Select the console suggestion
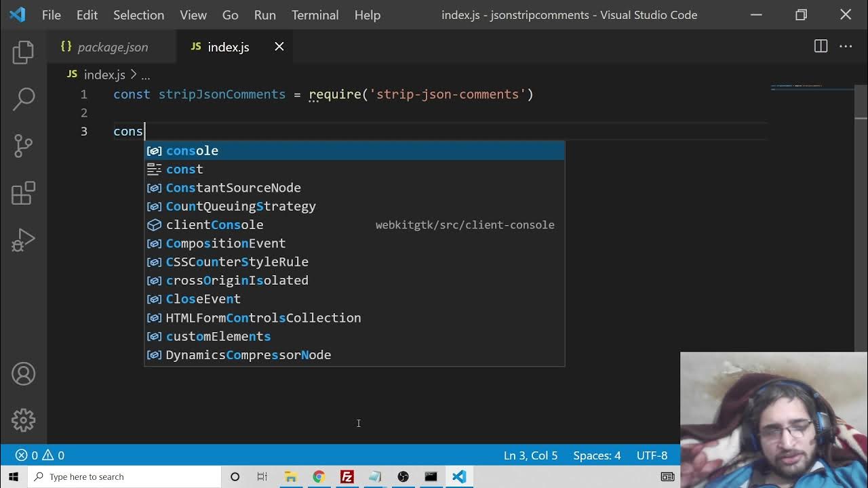The width and height of the screenshot is (868, 488). coord(192,150)
